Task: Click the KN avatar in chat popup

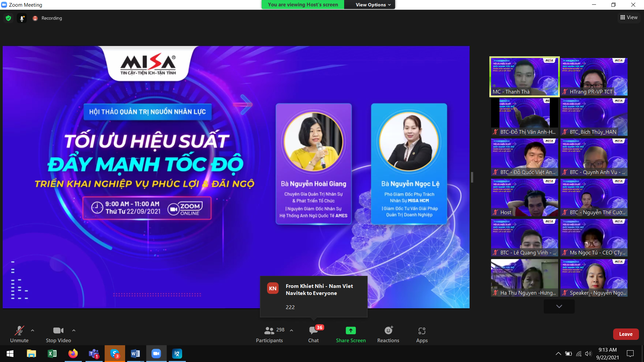Action: 273,288
